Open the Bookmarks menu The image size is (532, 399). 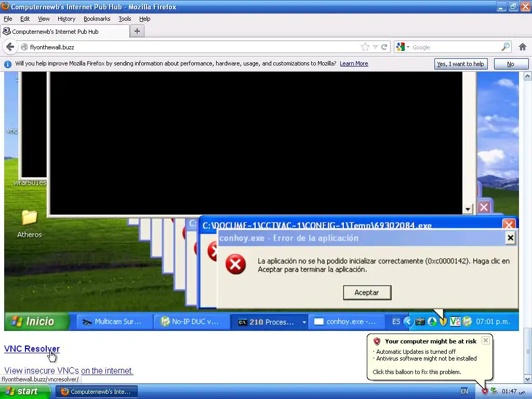coord(97,19)
